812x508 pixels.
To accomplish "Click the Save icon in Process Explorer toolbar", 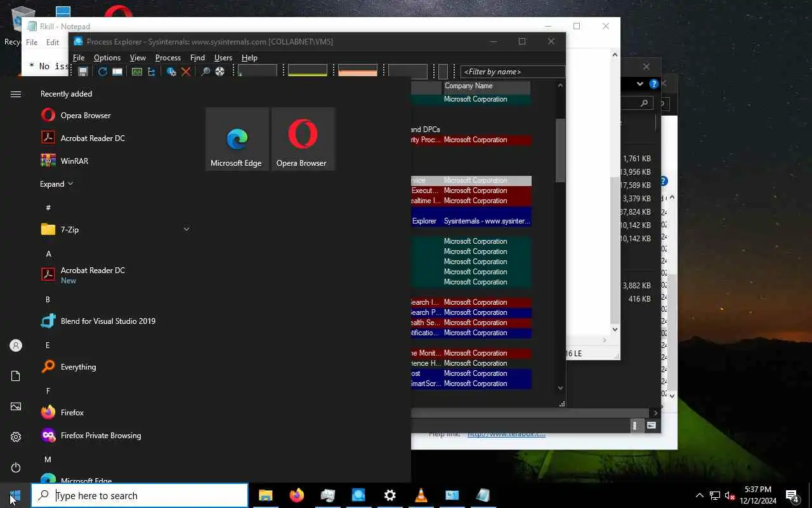I will (83, 72).
